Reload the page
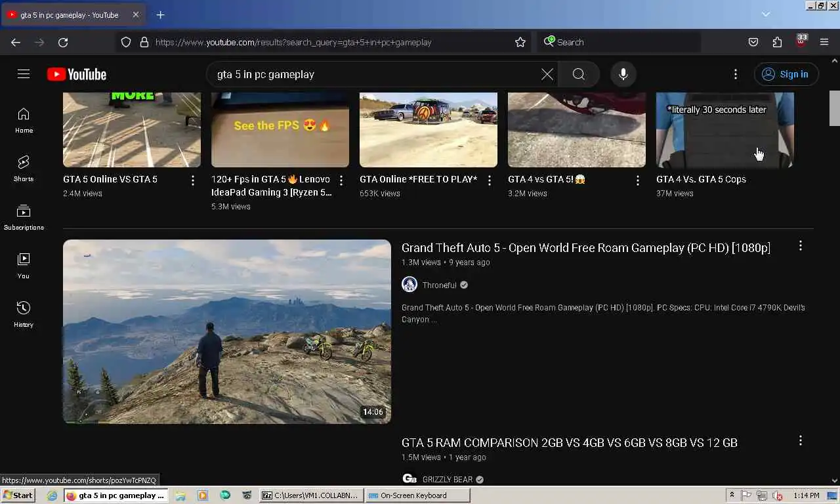The width and height of the screenshot is (840, 504). pos(63,42)
